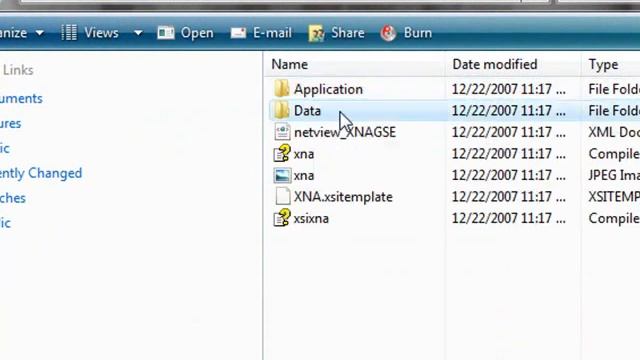The image size is (640, 360).
Task: Click the E-mail envelope icon
Action: tap(238, 33)
